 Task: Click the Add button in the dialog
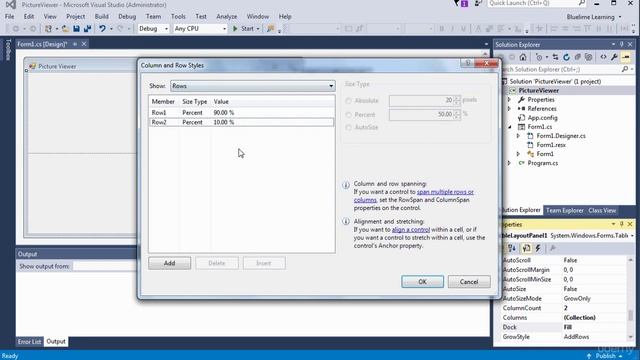click(x=169, y=263)
